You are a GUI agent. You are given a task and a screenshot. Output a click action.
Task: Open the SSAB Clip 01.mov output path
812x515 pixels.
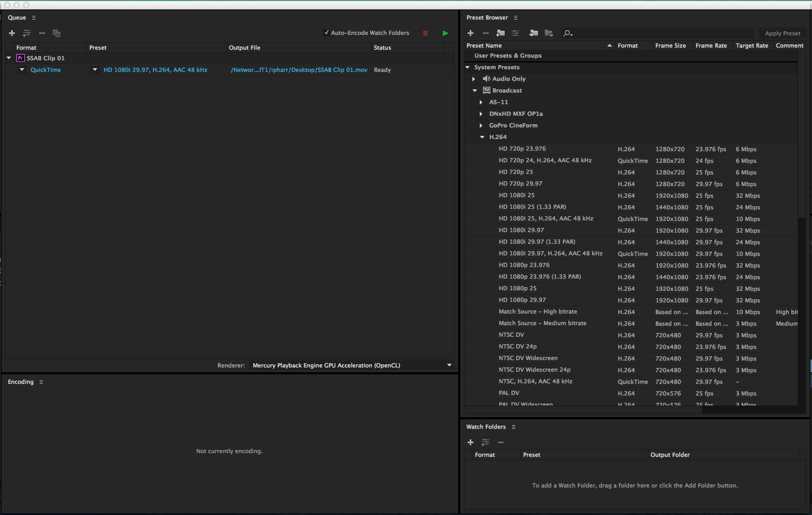299,70
